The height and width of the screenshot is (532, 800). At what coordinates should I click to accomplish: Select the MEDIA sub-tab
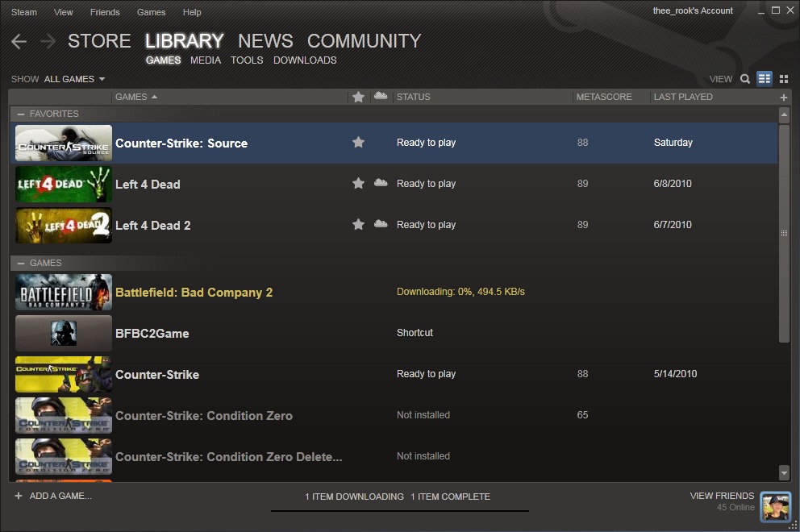coord(206,60)
